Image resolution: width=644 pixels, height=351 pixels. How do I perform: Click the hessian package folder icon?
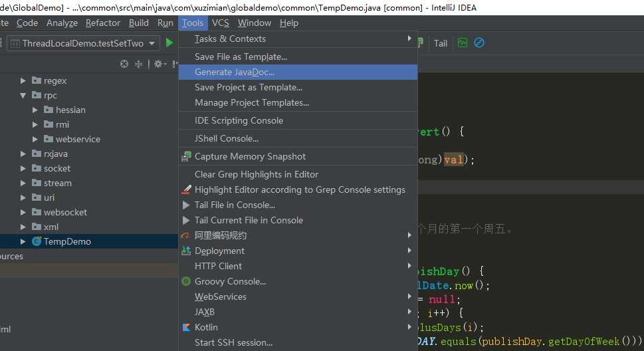[x=49, y=109]
